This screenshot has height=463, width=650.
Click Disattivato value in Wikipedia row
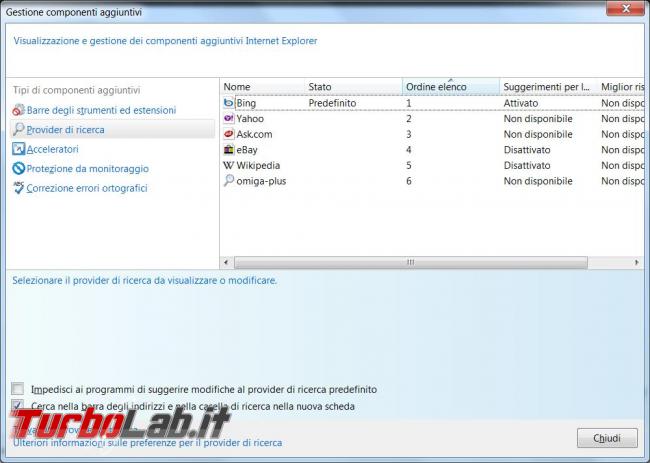click(x=527, y=165)
